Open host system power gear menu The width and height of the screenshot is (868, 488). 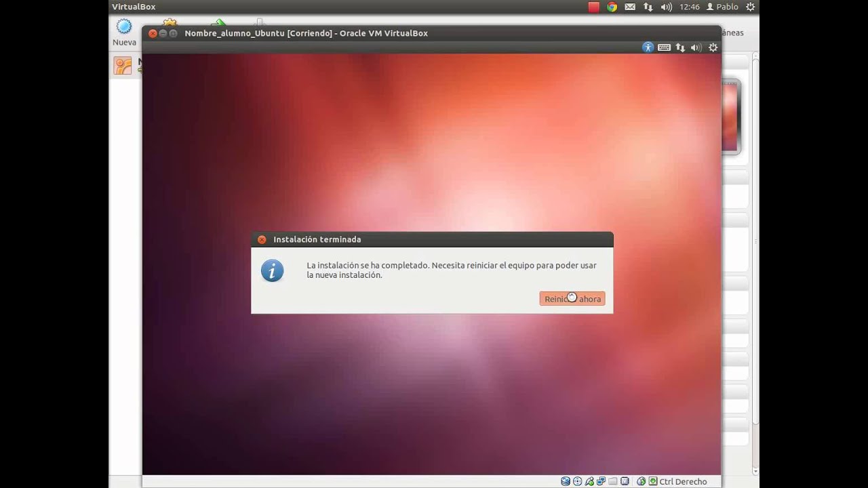pos(750,7)
